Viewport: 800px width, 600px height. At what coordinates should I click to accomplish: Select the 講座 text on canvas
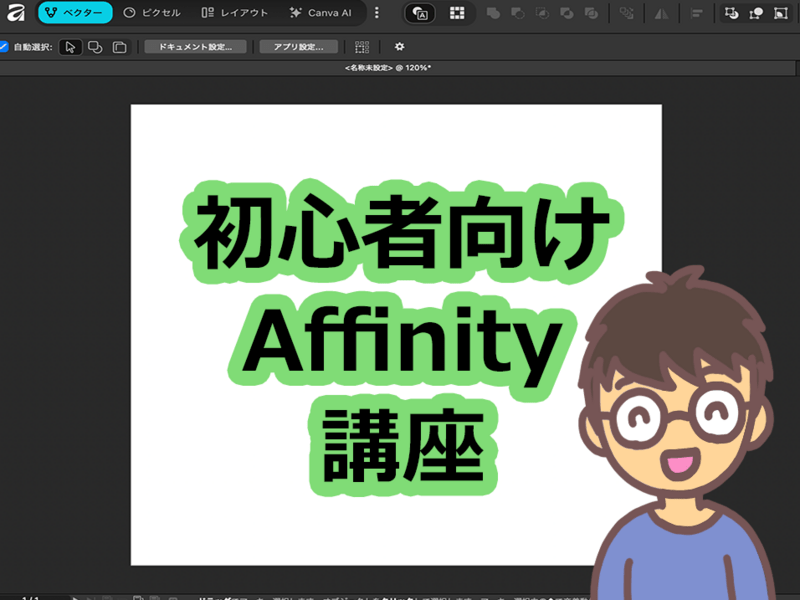click(403, 445)
